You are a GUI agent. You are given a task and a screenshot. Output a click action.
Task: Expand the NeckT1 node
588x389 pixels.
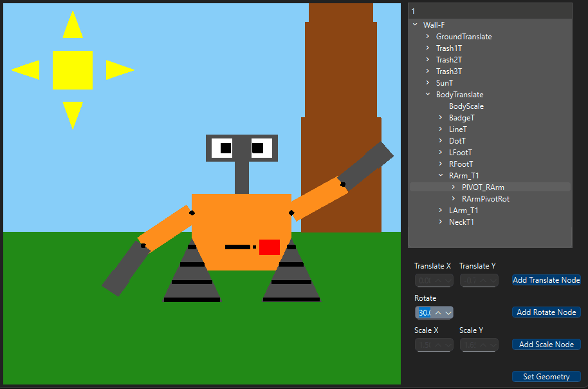click(x=441, y=222)
